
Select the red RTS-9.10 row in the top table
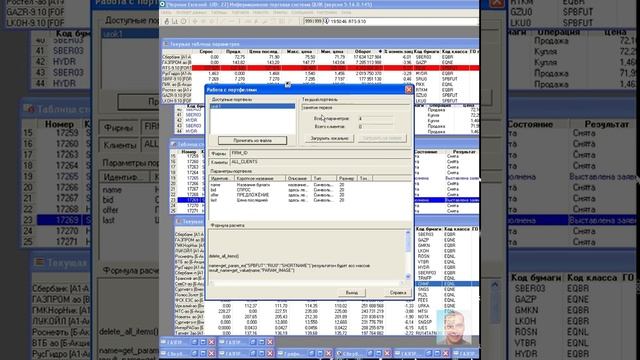pos(320,68)
